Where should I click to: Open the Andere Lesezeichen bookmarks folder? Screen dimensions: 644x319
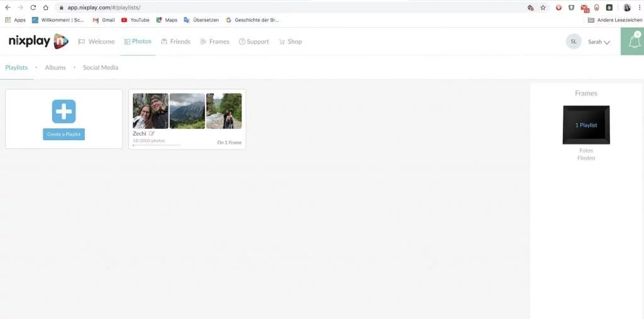(x=615, y=19)
